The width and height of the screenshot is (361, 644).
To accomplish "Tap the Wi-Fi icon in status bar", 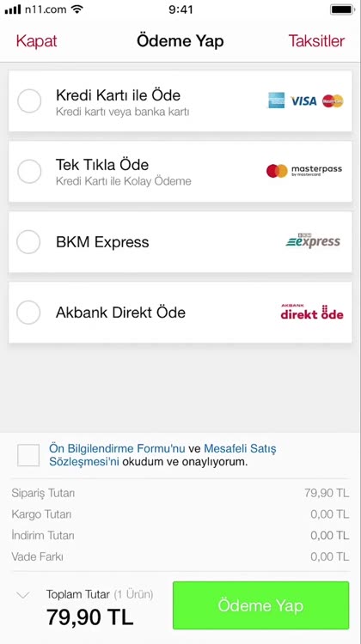I will click(x=76, y=9).
